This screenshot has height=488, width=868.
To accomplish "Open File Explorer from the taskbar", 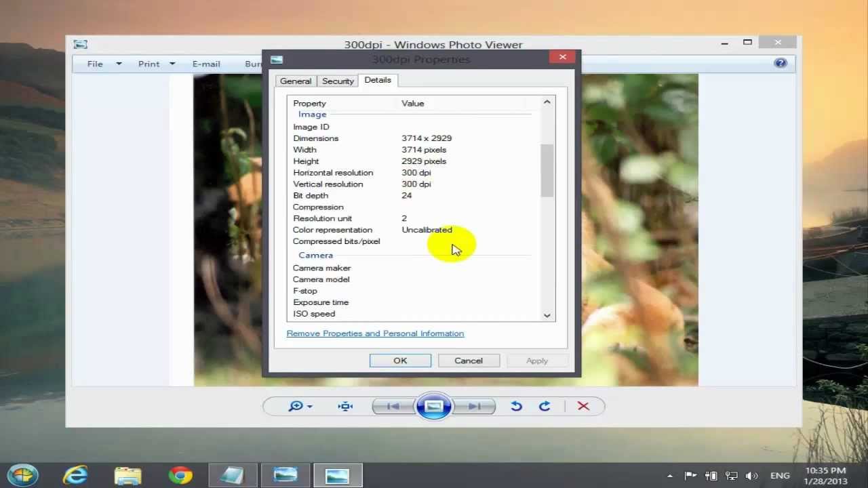I will (x=127, y=475).
